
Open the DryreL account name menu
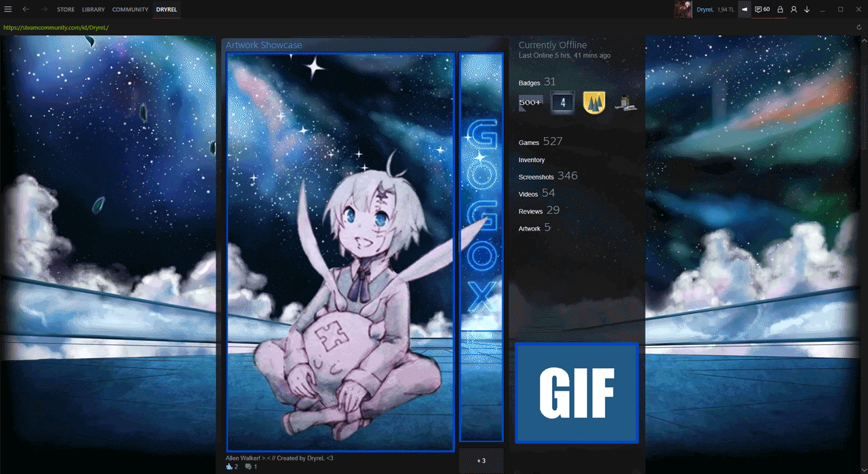[705, 9]
